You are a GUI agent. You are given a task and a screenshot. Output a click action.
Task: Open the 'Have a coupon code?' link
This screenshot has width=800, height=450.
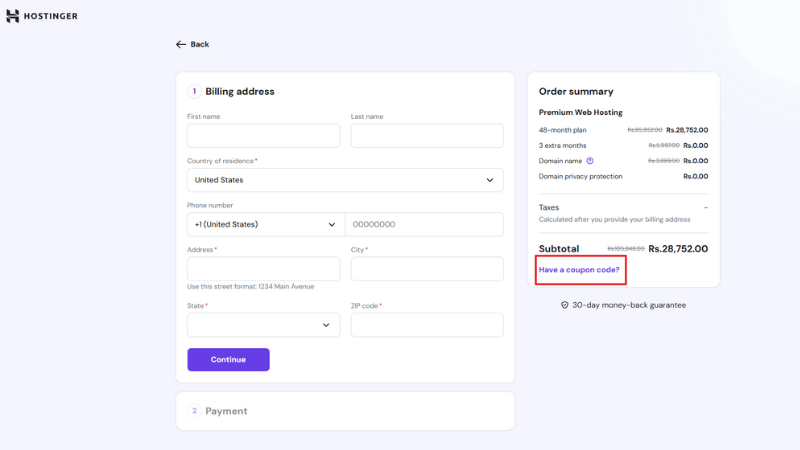tap(579, 270)
